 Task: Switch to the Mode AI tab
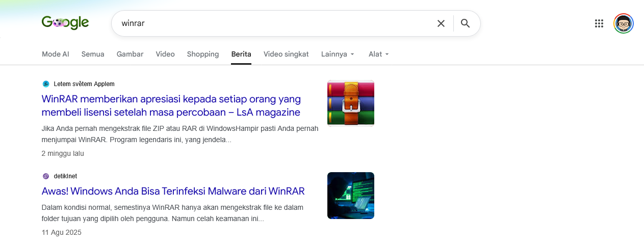(56, 54)
